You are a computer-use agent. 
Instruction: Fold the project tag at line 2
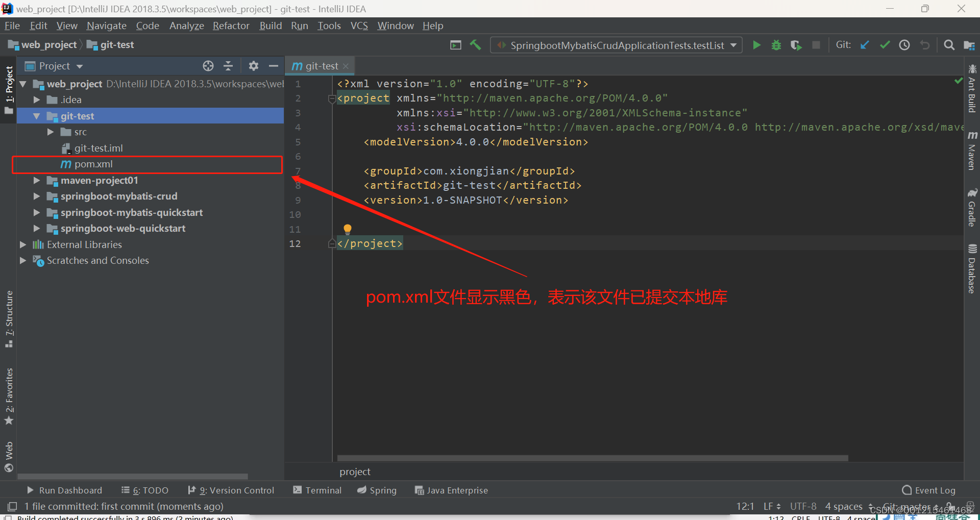click(331, 98)
